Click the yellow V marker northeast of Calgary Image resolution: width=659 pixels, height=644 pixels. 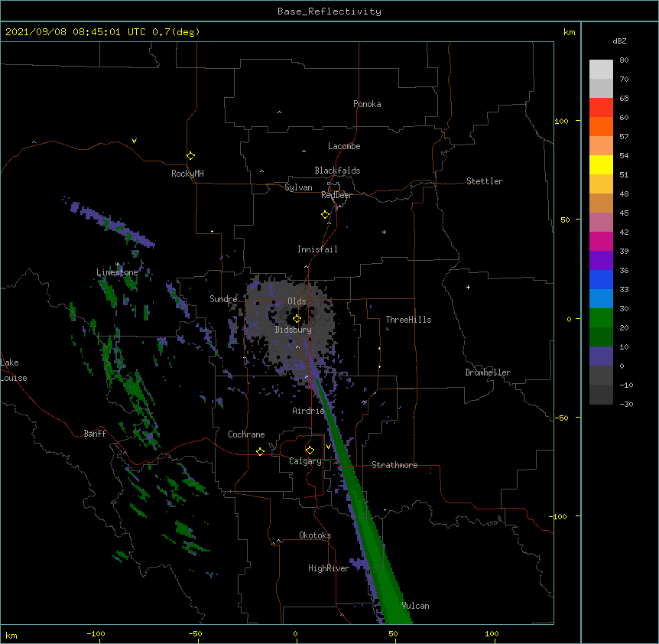[328, 446]
